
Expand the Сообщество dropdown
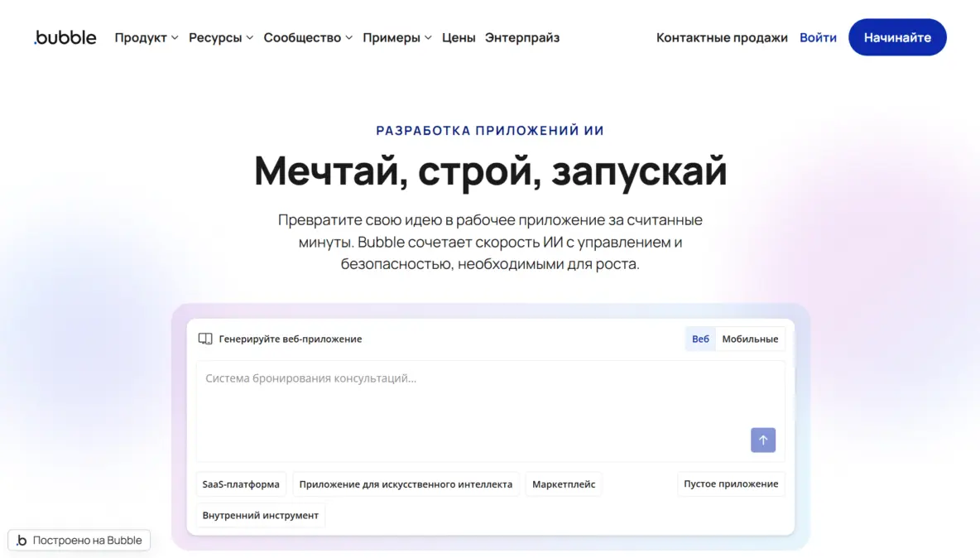coord(308,37)
